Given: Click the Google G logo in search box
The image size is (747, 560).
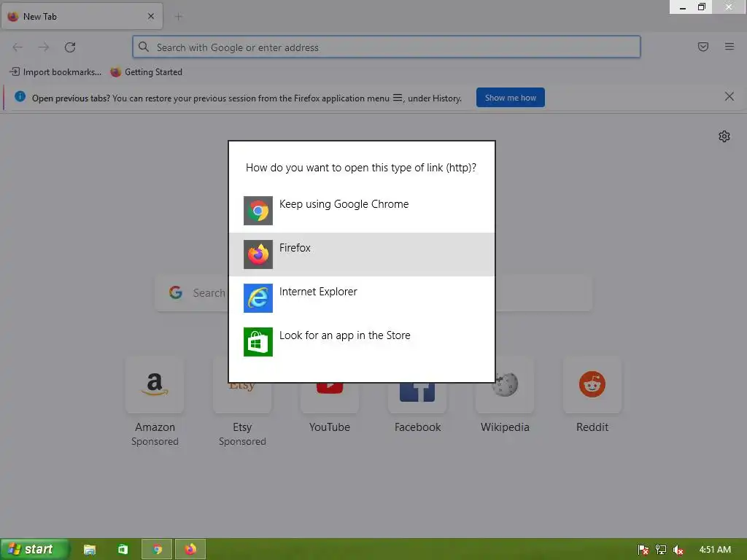Looking at the screenshot, I should [x=176, y=292].
